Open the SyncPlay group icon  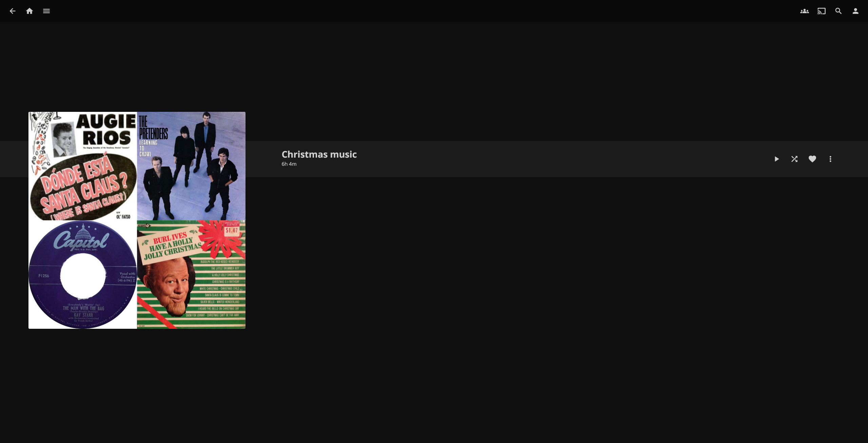804,11
